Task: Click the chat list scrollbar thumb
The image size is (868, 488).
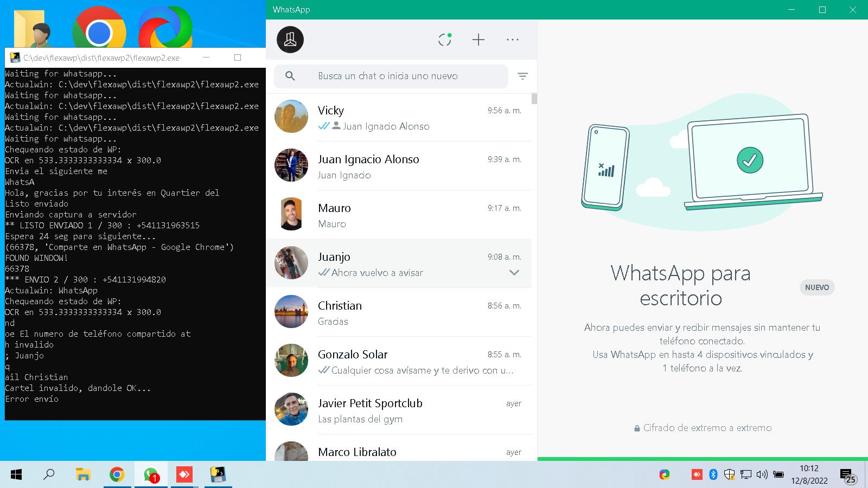Action: point(534,98)
